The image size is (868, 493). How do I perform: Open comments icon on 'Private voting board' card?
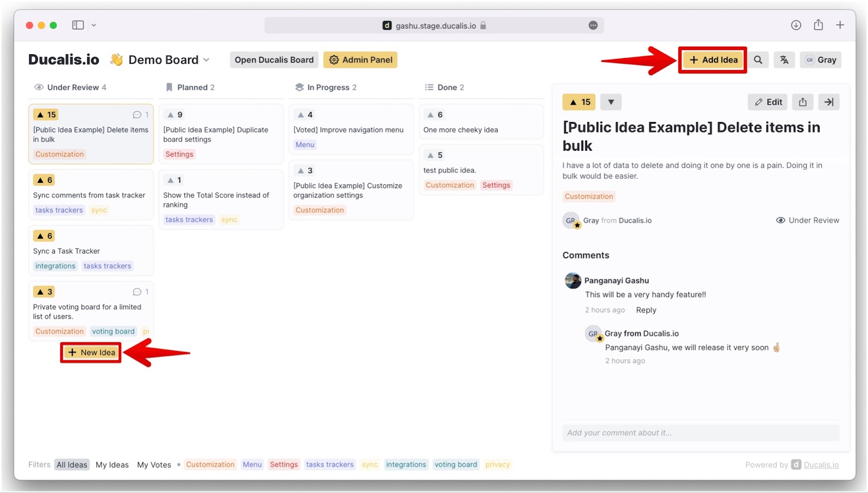pyautogui.click(x=141, y=292)
